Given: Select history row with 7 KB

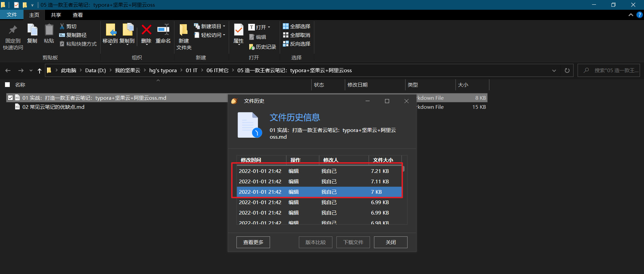Looking at the screenshot, I should tap(319, 192).
